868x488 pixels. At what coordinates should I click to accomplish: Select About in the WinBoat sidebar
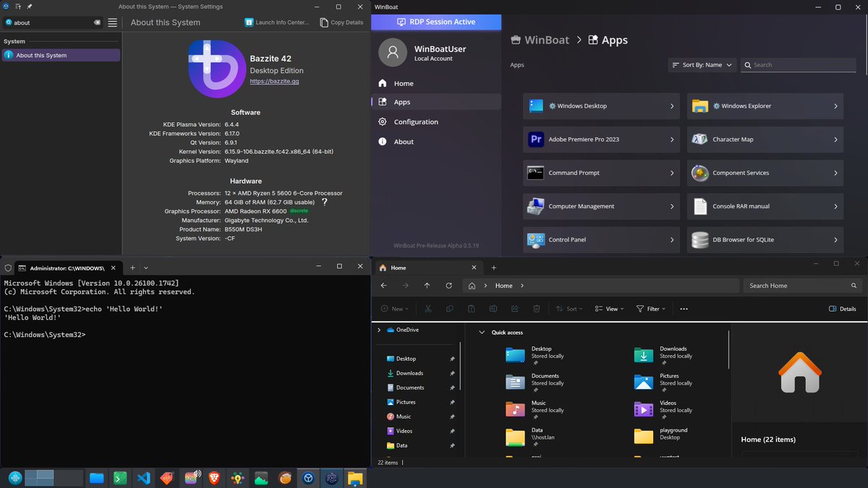(x=405, y=142)
